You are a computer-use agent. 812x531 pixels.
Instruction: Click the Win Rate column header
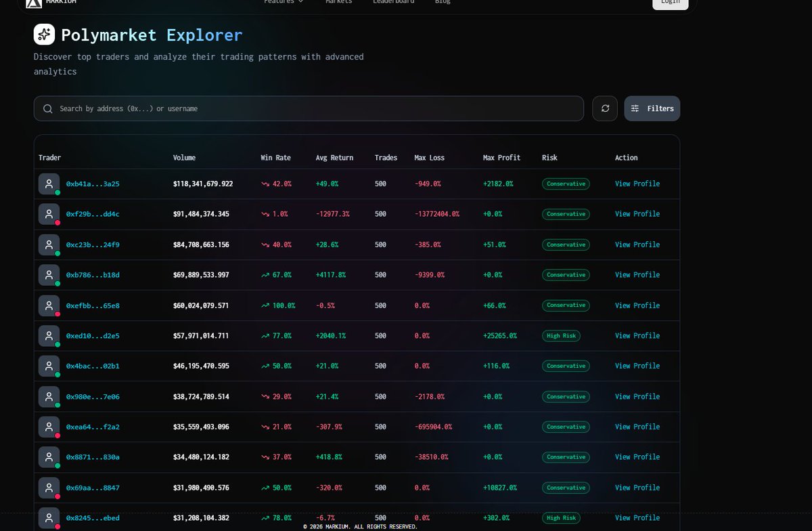tap(276, 158)
